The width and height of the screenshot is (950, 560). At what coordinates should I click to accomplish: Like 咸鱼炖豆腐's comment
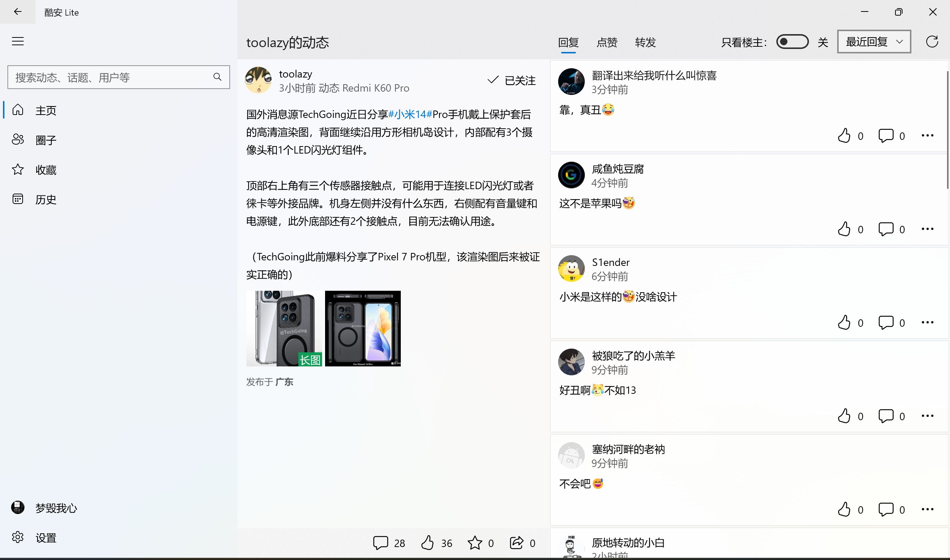(844, 229)
